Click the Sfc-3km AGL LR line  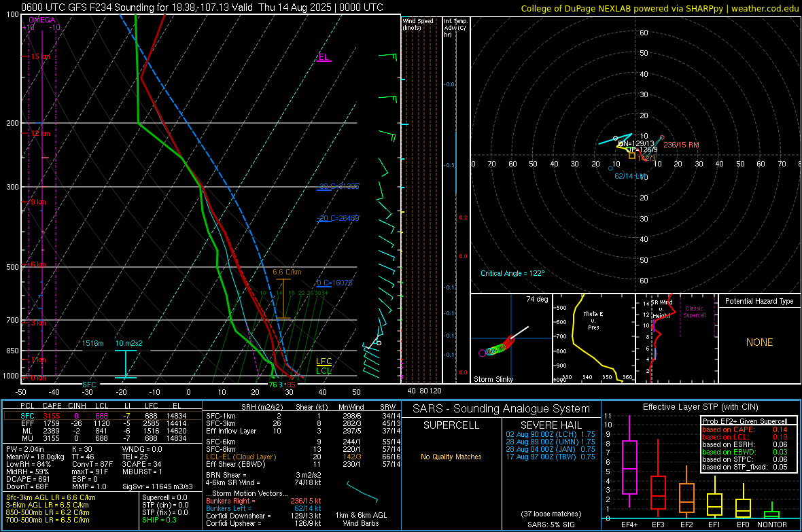[51, 497]
